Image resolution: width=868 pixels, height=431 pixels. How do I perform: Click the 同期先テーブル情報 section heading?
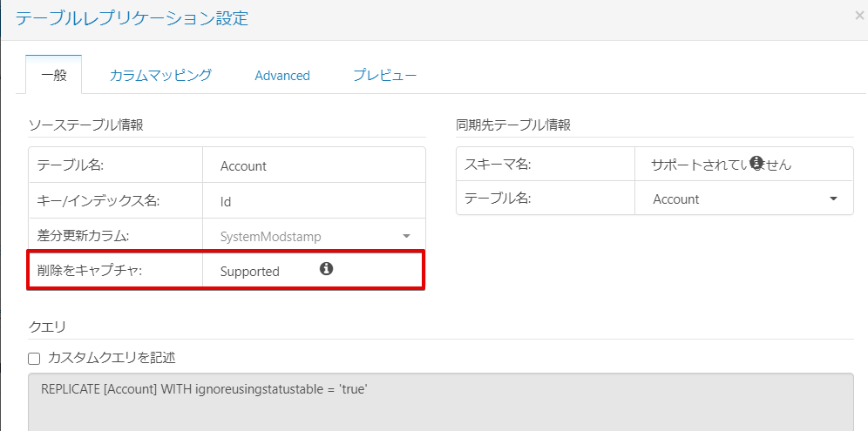tap(513, 125)
